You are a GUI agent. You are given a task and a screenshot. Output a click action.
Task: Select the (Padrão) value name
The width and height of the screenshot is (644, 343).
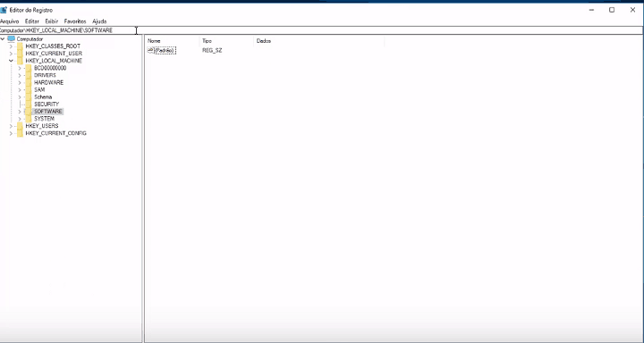(x=165, y=50)
